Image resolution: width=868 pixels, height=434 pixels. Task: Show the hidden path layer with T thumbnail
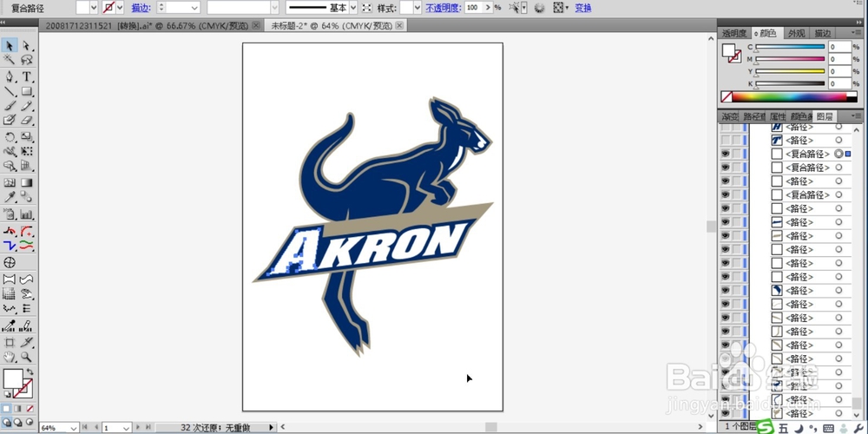[x=725, y=140]
